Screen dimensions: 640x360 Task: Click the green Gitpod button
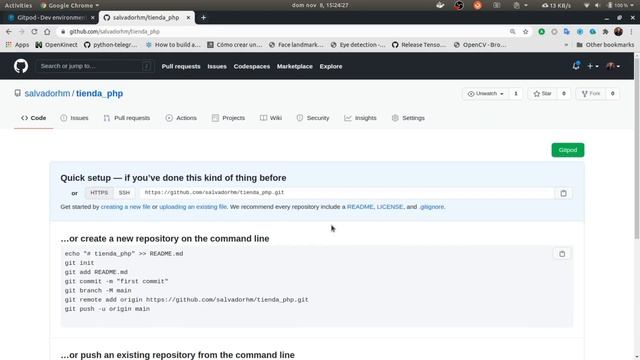[x=568, y=150]
